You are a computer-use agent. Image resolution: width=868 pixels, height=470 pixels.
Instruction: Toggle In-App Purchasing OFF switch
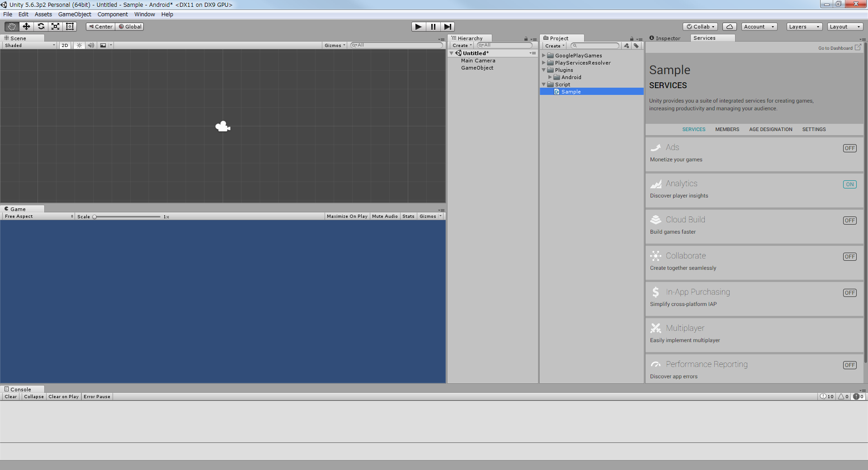click(x=850, y=293)
